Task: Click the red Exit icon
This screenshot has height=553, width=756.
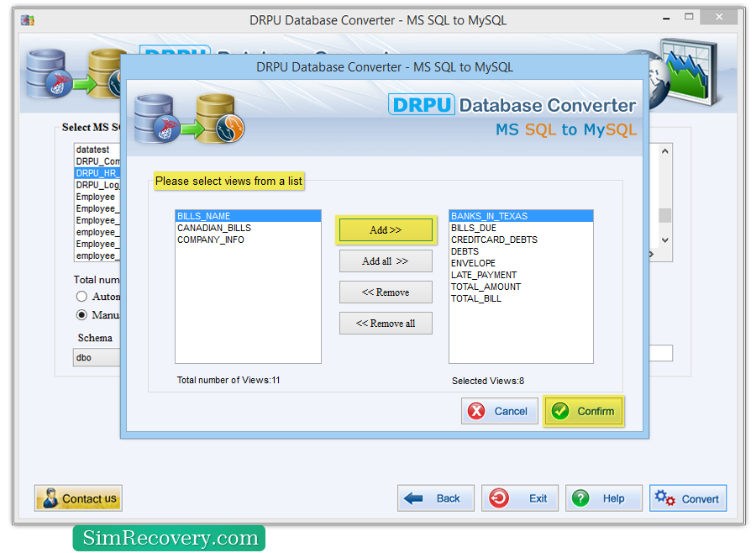Action: click(x=498, y=498)
